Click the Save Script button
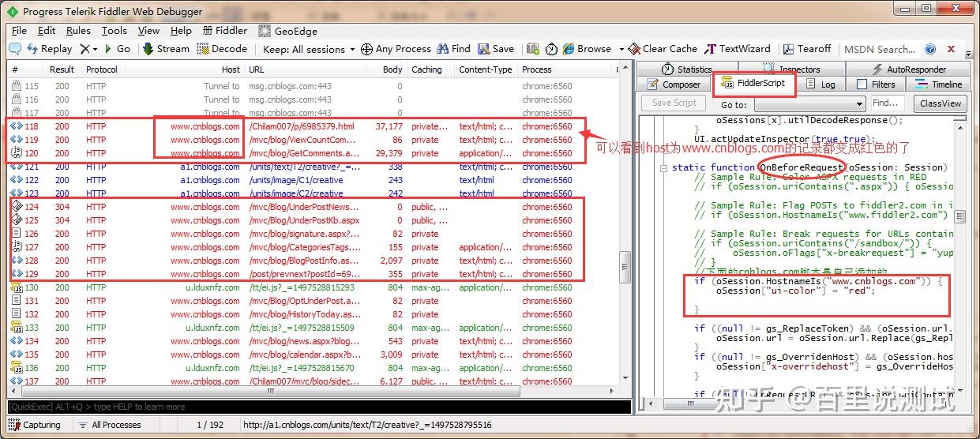980x439 pixels. click(674, 103)
